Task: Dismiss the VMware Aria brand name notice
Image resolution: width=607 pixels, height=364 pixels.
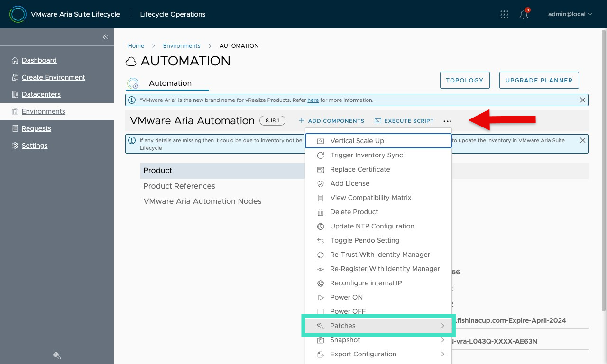Action: pyautogui.click(x=583, y=100)
